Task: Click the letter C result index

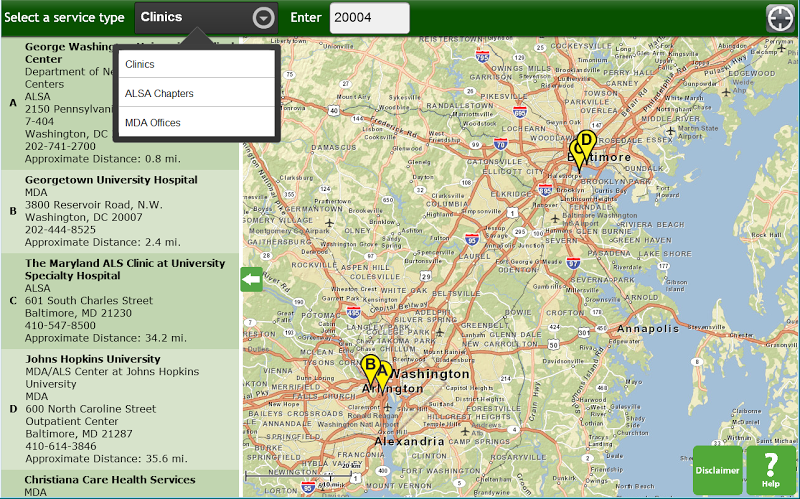Action: click(x=13, y=301)
